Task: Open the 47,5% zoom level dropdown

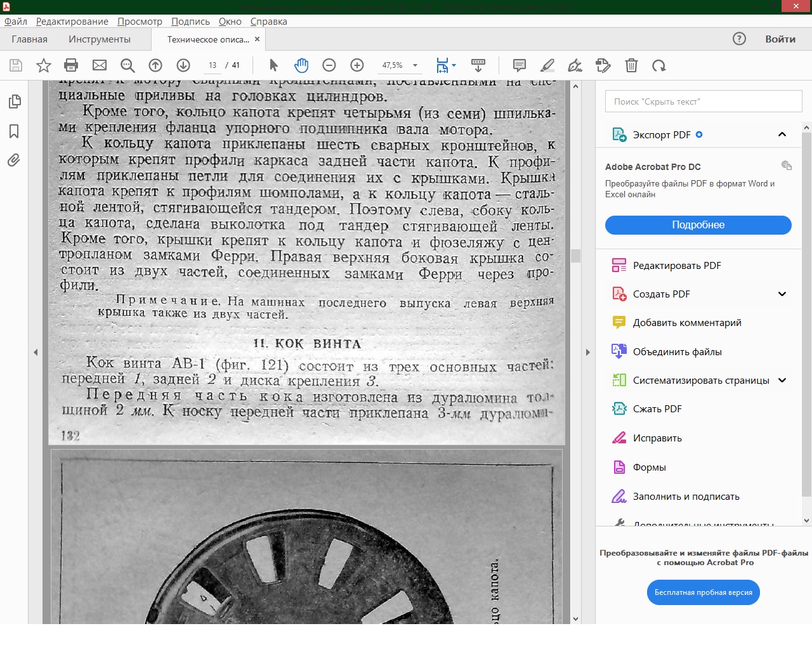Action: (415, 65)
